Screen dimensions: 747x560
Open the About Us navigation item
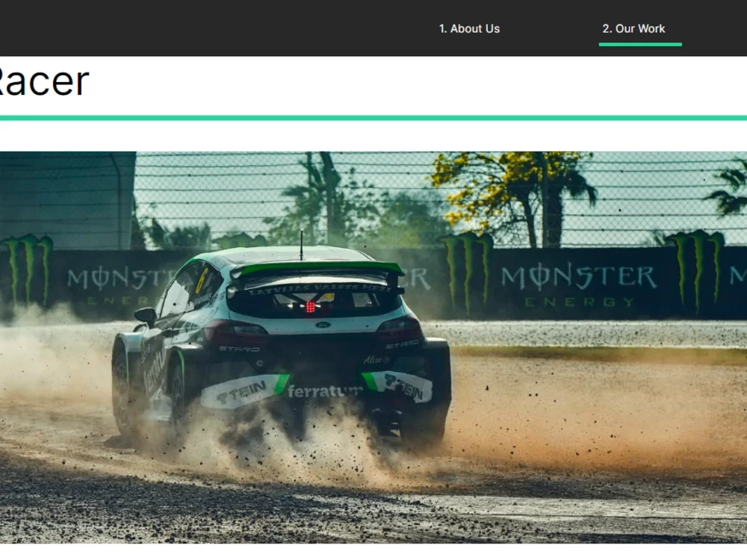[x=469, y=28]
